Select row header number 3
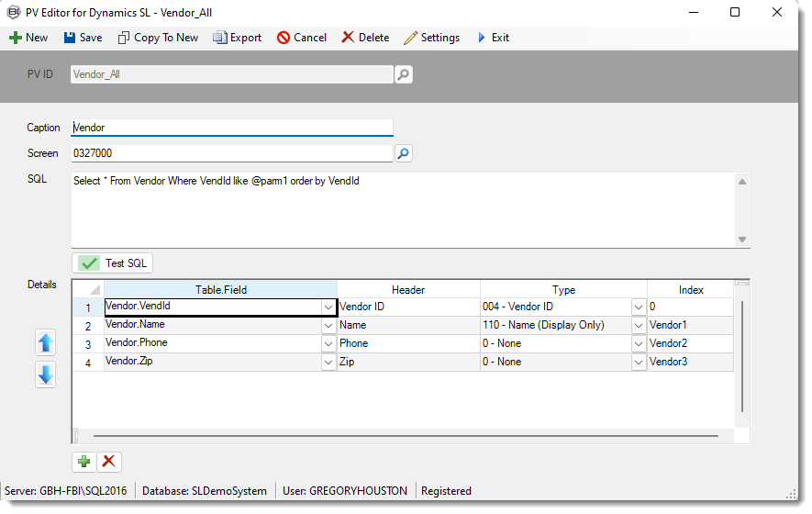This screenshot has height=514, width=812. tap(88, 344)
